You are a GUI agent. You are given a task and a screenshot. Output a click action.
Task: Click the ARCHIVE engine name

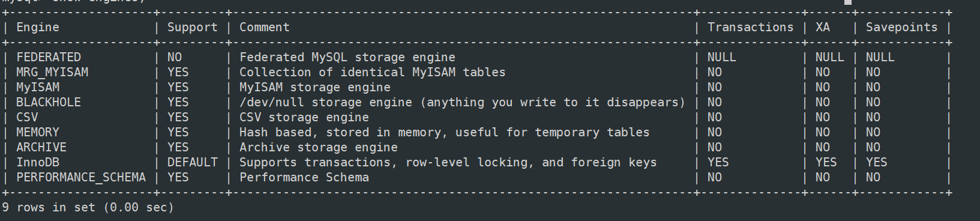pos(41,147)
